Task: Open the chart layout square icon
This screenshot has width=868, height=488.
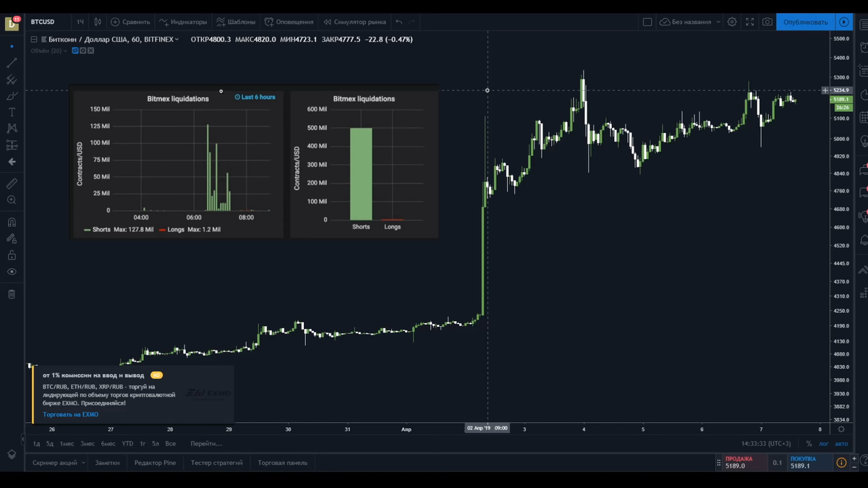Action: pos(647,22)
